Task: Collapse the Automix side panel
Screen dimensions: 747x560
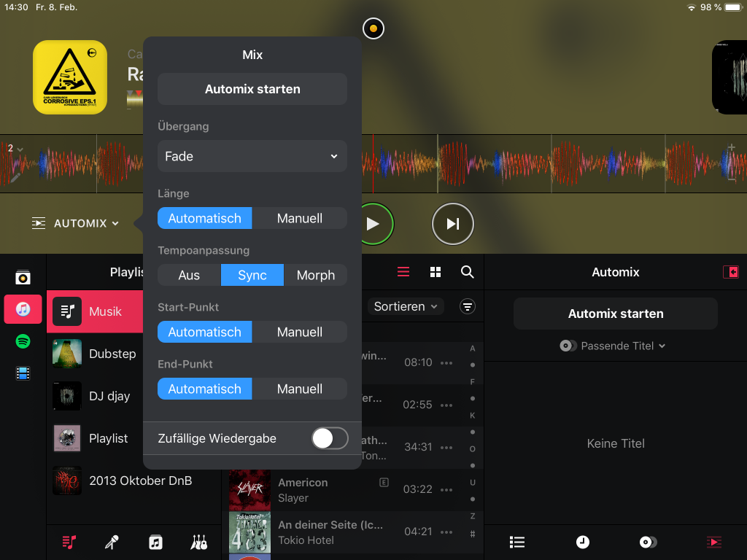Action: 730,272
